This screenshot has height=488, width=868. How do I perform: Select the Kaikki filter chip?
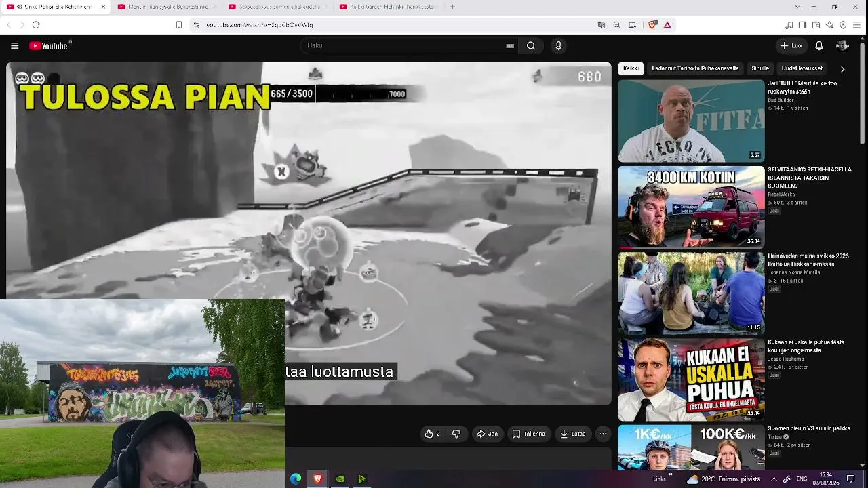631,68
